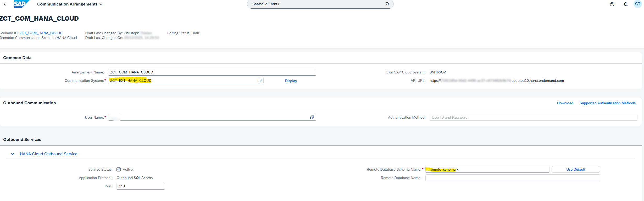Image resolution: width=644 pixels, height=201 pixels.
Task: Select the Outbound Services section header
Action: click(x=22, y=140)
